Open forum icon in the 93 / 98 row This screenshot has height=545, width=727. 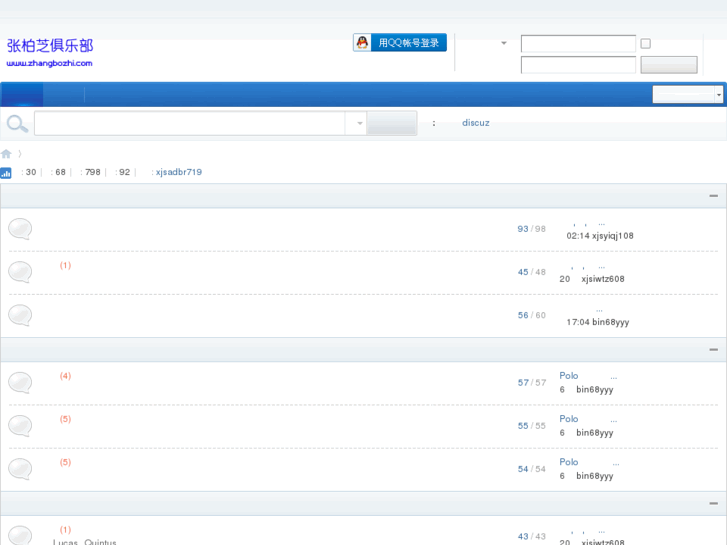pyautogui.click(x=20, y=229)
